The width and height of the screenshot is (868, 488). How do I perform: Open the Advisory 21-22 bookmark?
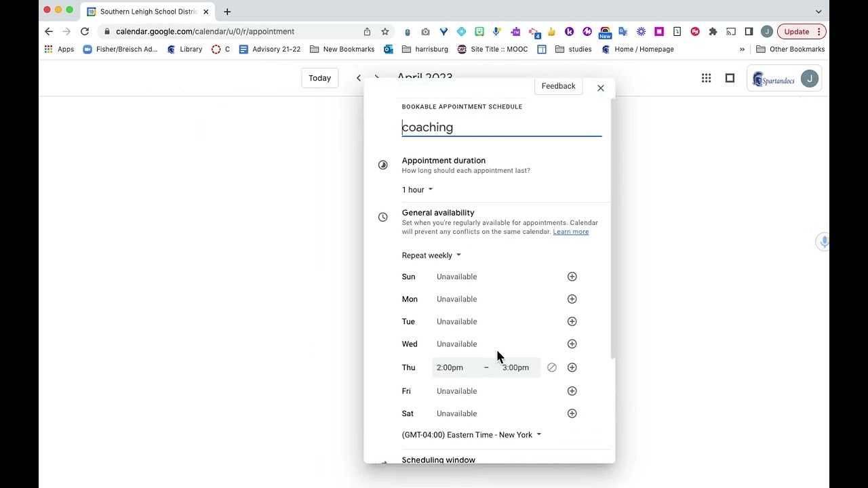coord(269,49)
